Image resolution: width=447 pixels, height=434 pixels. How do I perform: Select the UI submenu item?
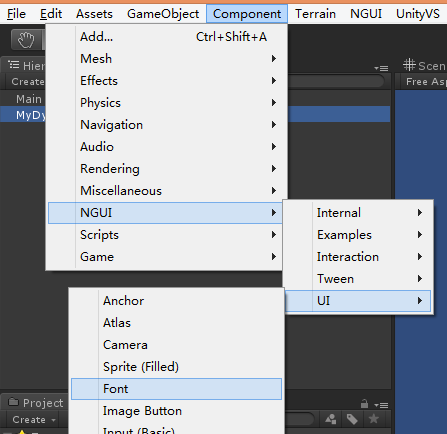click(358, 301)
